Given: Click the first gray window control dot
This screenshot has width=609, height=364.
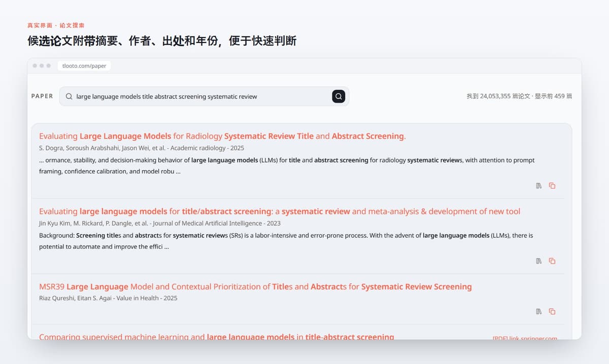Looking at the screenshot, I should [x=35, y=66].
